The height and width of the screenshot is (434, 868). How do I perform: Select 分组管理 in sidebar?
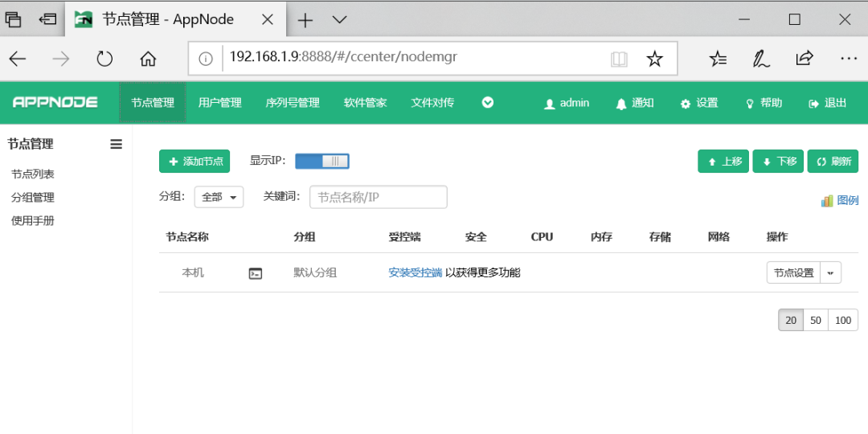pyautogui.click(x=33, y=198)
